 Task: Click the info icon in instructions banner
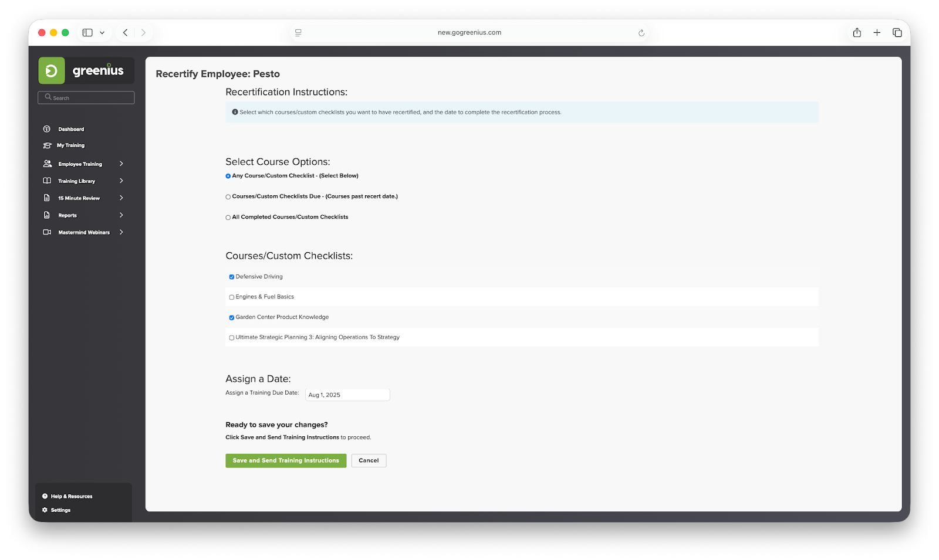[x=235, y=112]
